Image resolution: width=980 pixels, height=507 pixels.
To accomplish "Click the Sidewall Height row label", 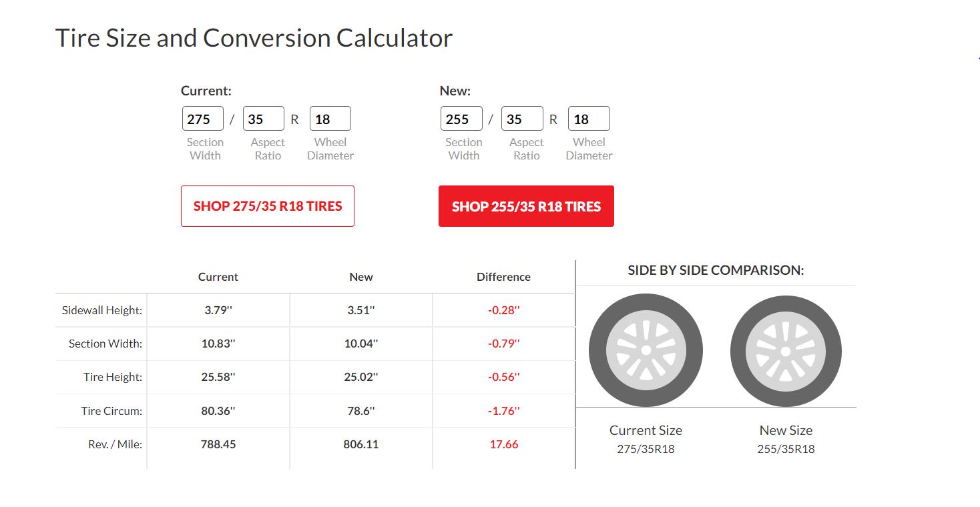I will [x=102, y=310].
